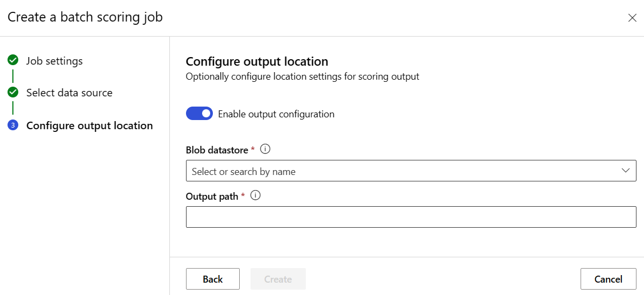Click the Enable output configuration label
The width and height of the screenshot is (644, 295).
276,114
